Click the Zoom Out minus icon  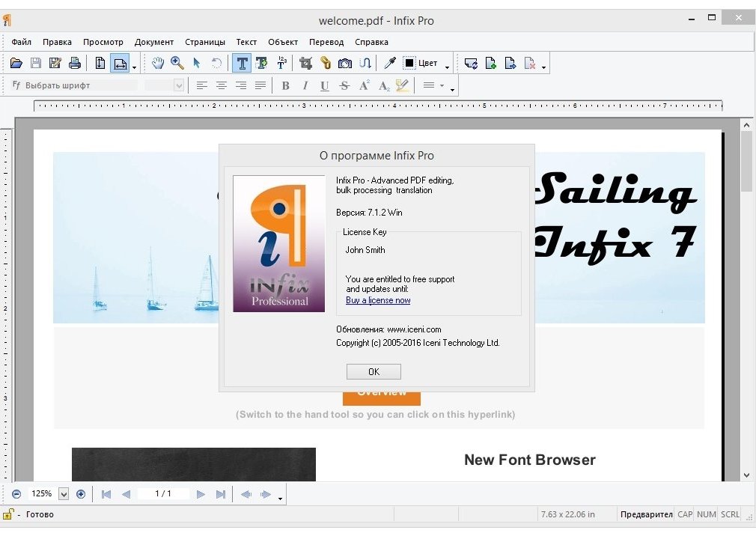click(16, 494)
